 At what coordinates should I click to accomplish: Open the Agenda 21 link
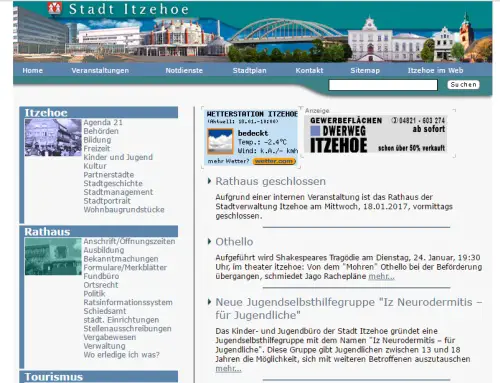click(x=103, y=122)
